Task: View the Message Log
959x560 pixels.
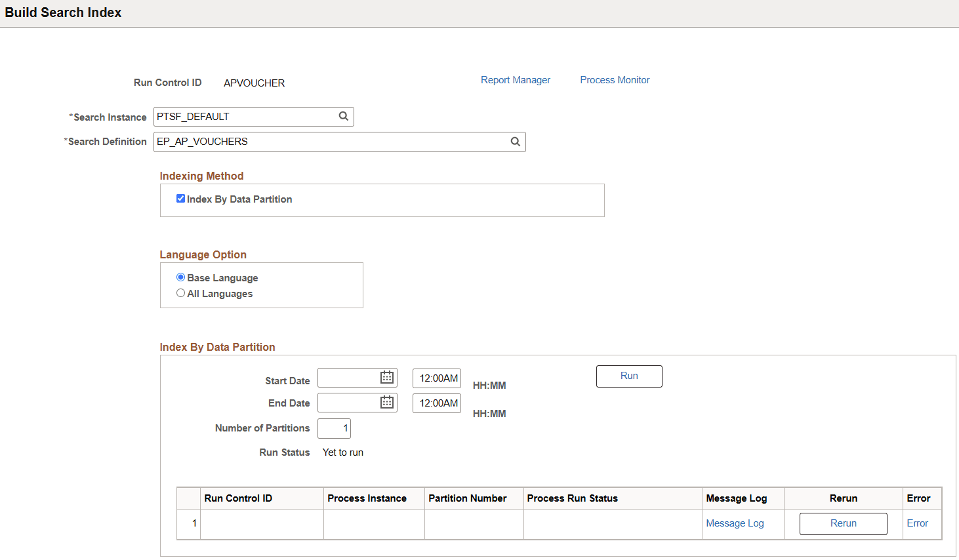Action: [735, 523]
